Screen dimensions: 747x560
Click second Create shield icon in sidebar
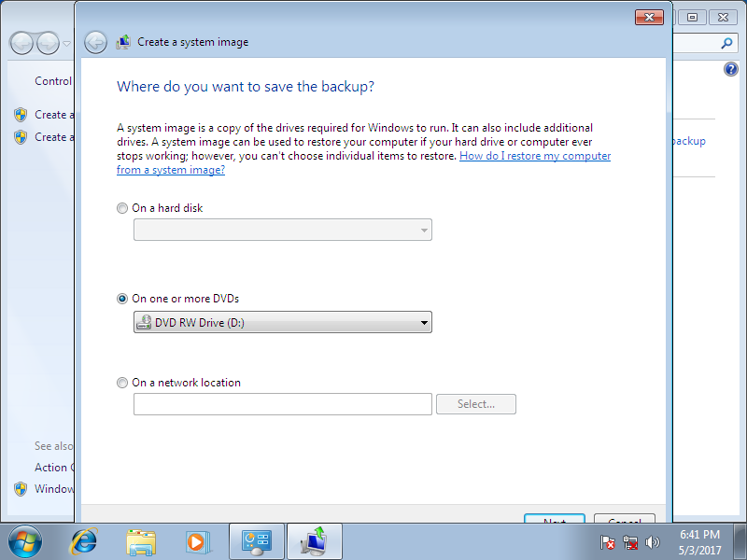point(21,137)
